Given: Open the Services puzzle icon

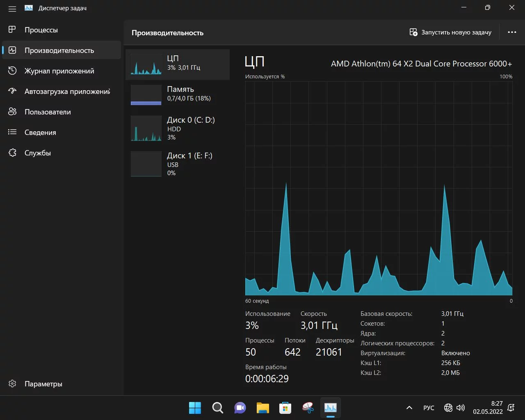Looking at the screenshot, I should pos(12,153).
